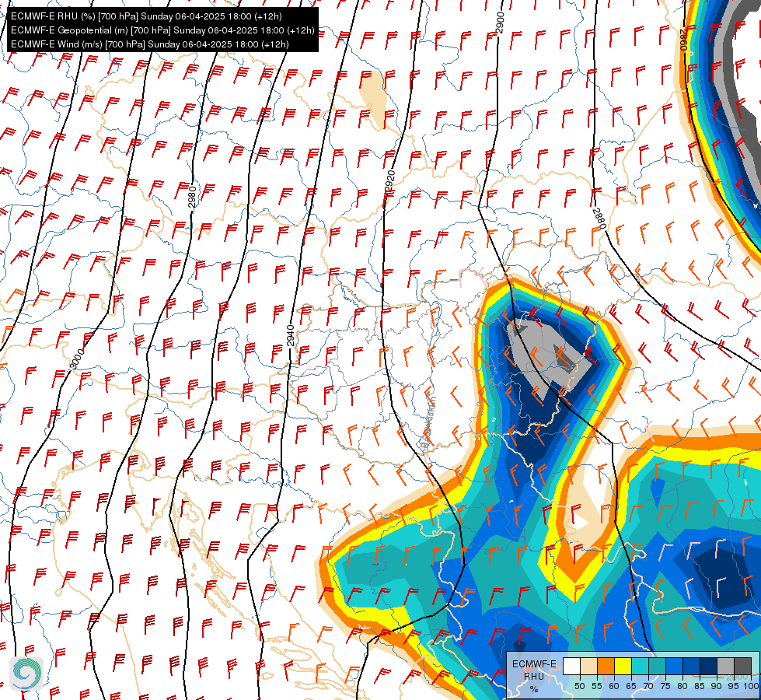Viewport: 761px width, 700px height.
Task: Click the legend value 50
Action: click(x=579, y=686)
